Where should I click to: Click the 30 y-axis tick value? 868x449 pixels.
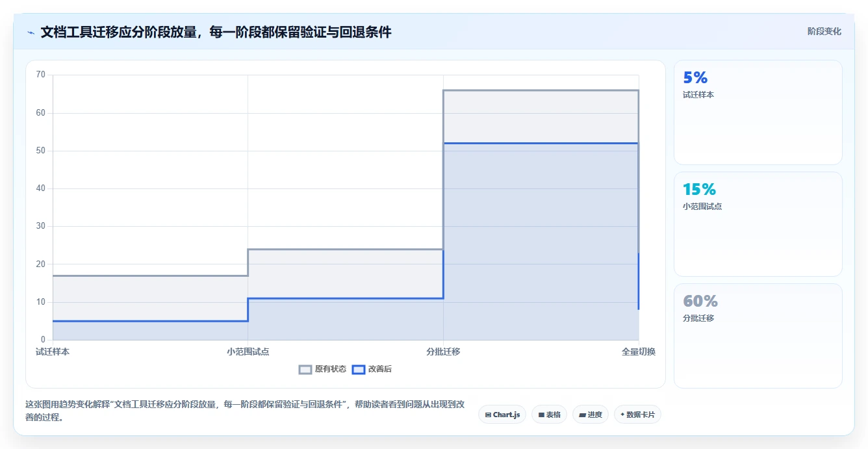point(41,226)
